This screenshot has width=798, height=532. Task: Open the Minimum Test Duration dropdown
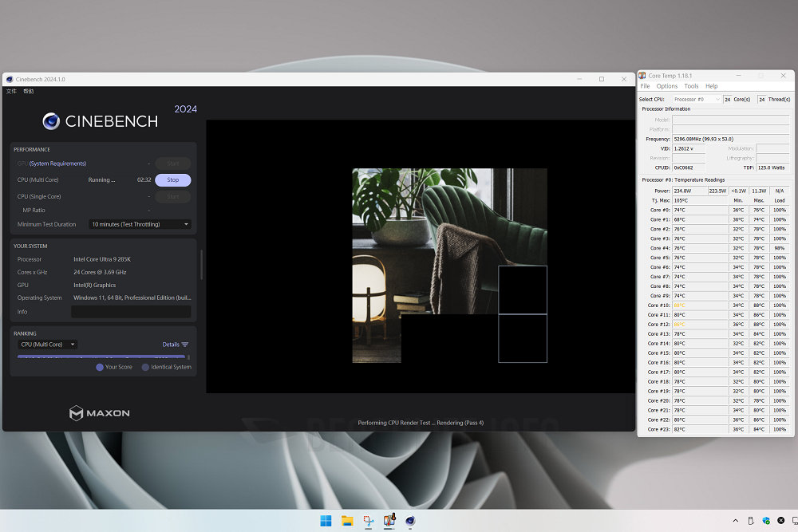[x=140, y=224]
